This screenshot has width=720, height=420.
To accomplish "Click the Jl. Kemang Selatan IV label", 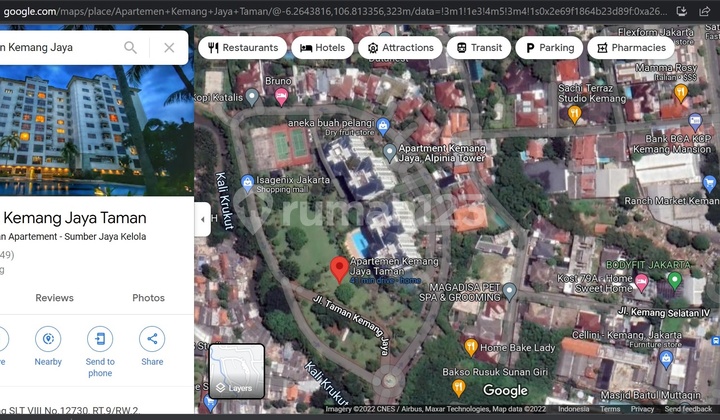I will pyautogui.click(x=664, y=313).
